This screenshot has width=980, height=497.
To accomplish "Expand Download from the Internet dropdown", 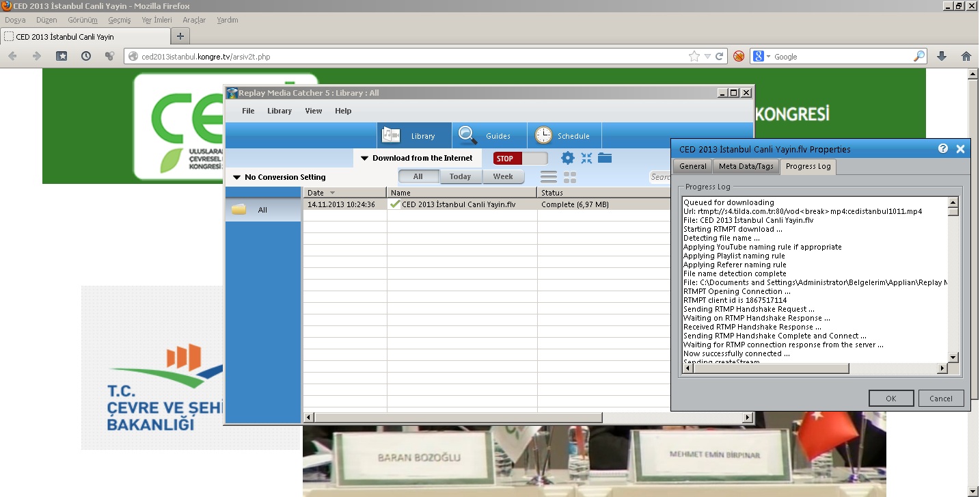I will 417,158.
